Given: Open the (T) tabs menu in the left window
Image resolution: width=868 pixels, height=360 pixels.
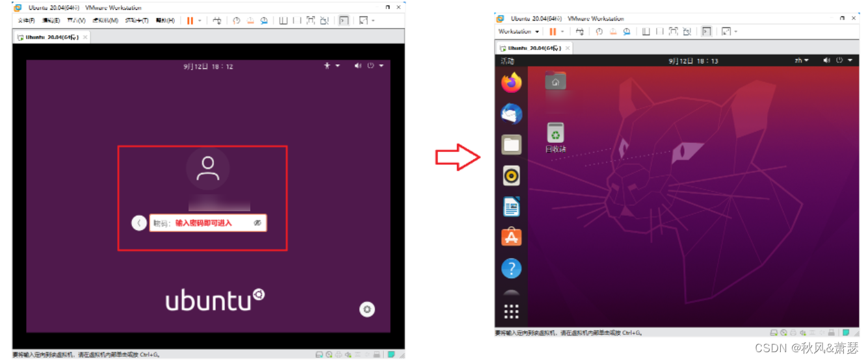Looking at the screenshot, I should point(137,21).
